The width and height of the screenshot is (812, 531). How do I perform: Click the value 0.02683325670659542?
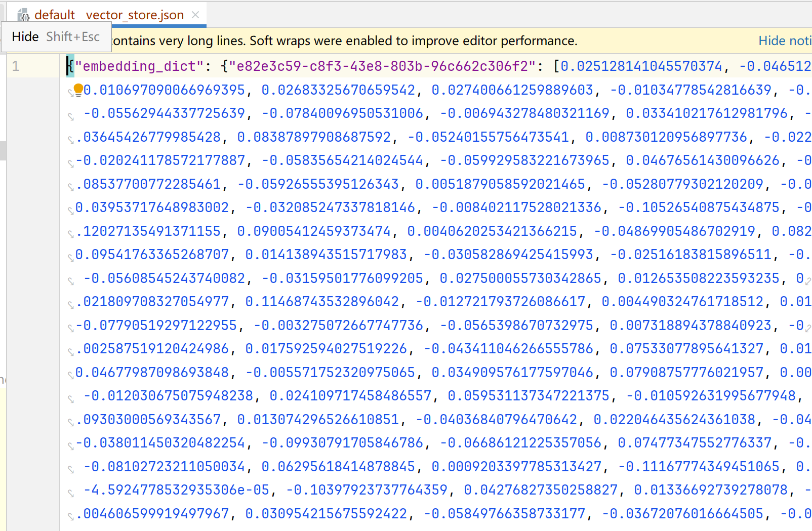(x=339, y=90)
